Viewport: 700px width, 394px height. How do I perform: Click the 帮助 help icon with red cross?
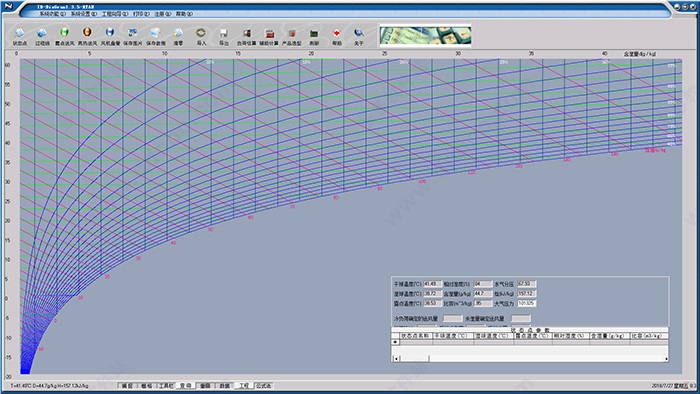point(337,36)
